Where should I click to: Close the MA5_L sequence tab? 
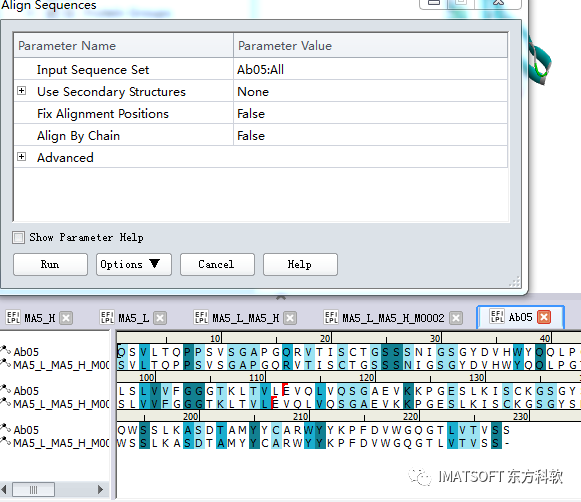[x=160, y=318]
